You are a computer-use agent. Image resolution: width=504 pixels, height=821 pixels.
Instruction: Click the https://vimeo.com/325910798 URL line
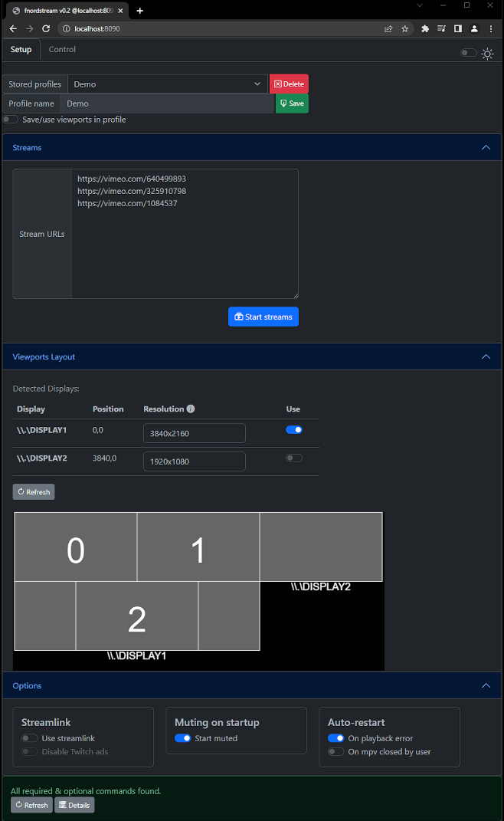pyautogui.click(x=132, y=191)
